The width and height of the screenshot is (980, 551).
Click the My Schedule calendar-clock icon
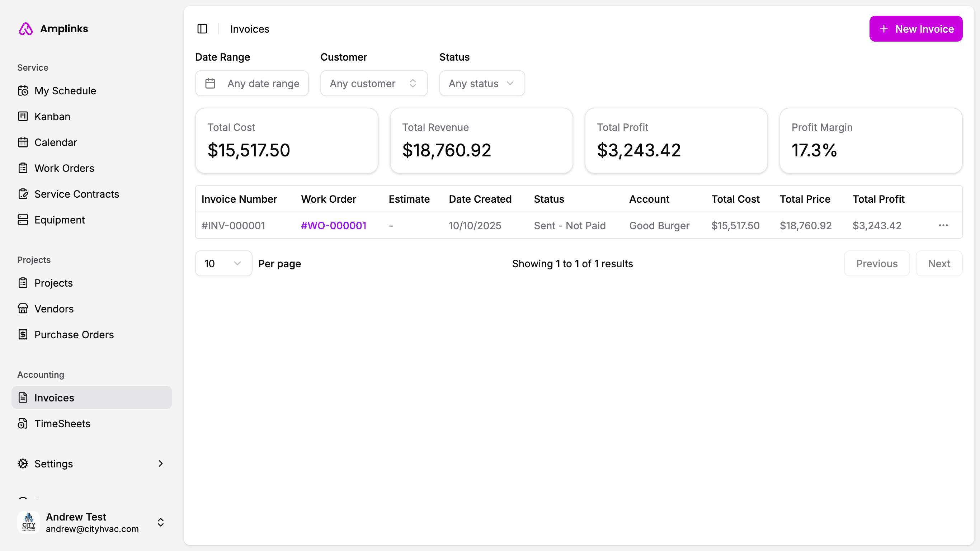pyautogui.click(x=23, y=90)
